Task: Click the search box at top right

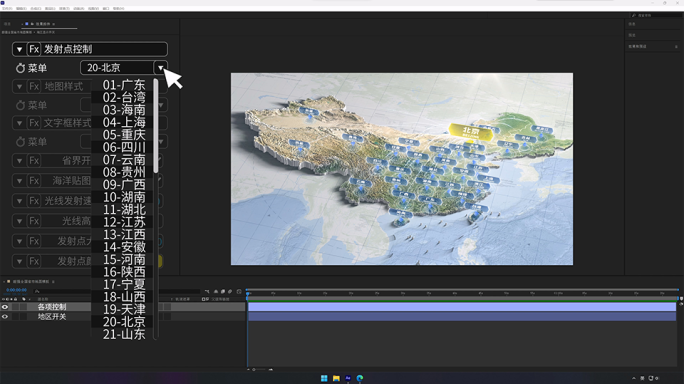Action: tap(657, 15)
